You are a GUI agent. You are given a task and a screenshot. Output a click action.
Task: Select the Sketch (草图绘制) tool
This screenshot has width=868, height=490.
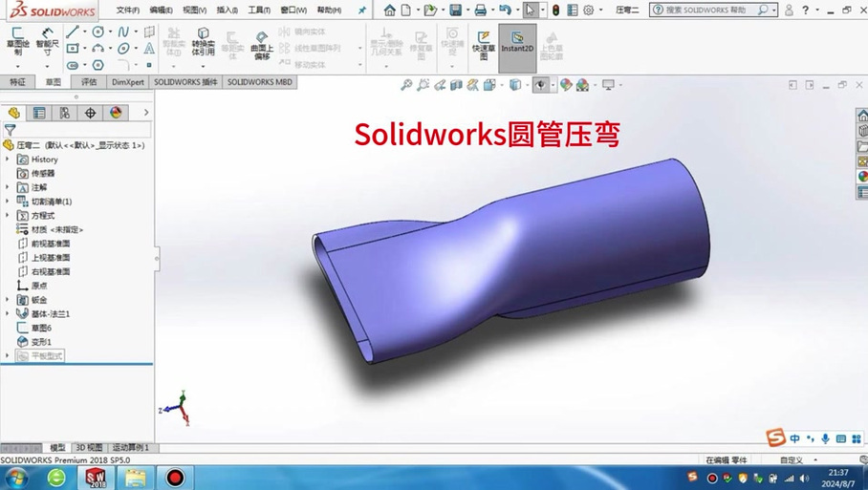(x=18, y=41)
